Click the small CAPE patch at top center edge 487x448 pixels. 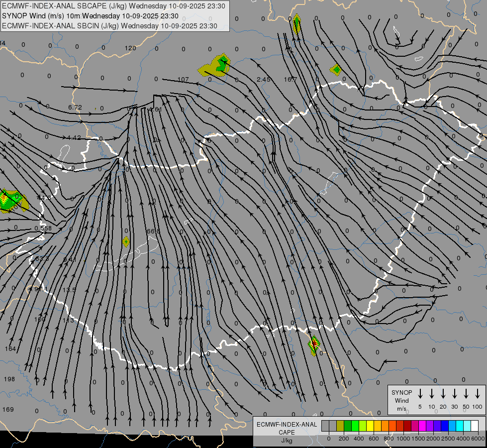pos(296,23)
